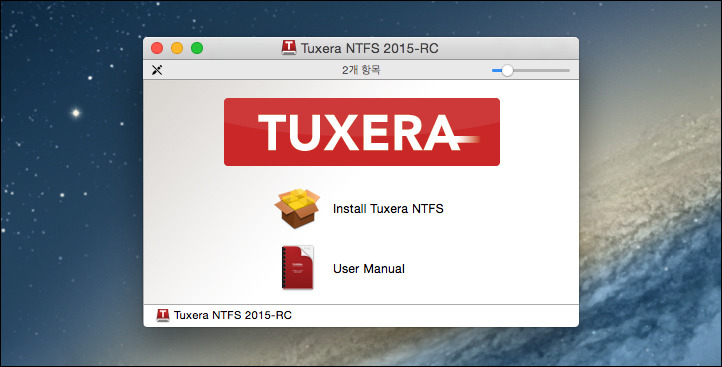The width and height of the screenshot is (722, 367).
Task: Open the Install Tuxera NTFS package icon
Action: point(297,208)
